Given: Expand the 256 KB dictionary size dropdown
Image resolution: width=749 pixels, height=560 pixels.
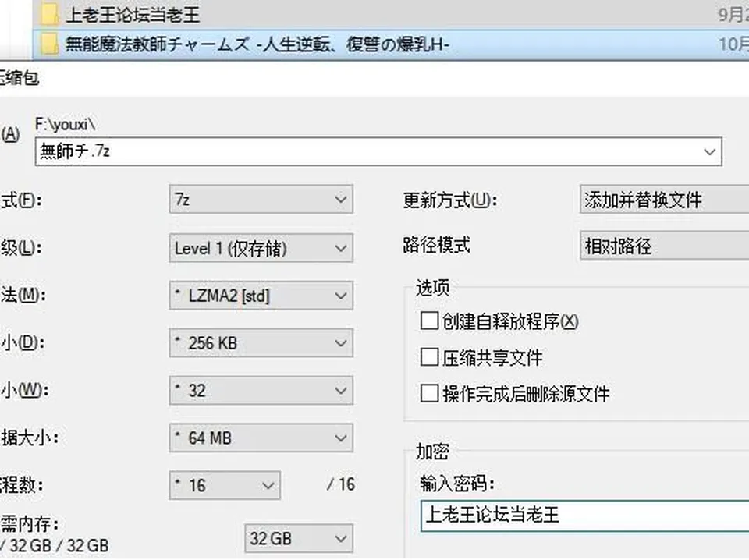Looking at the screenshot, I should pyautogui.click(x=261, y=342).
